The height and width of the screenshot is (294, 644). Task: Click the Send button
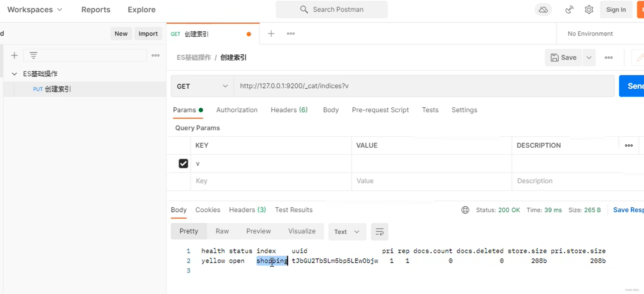pyautogui.click(x=632, y=86)
